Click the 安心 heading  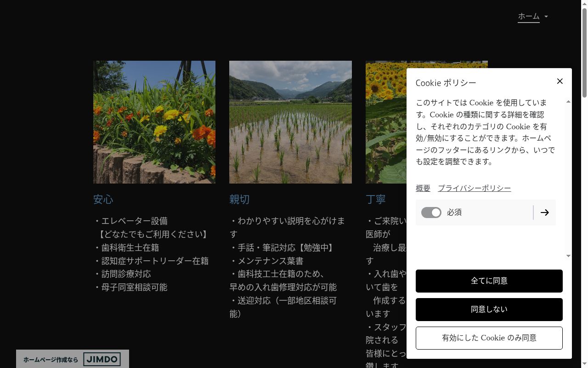coord(103,199)
